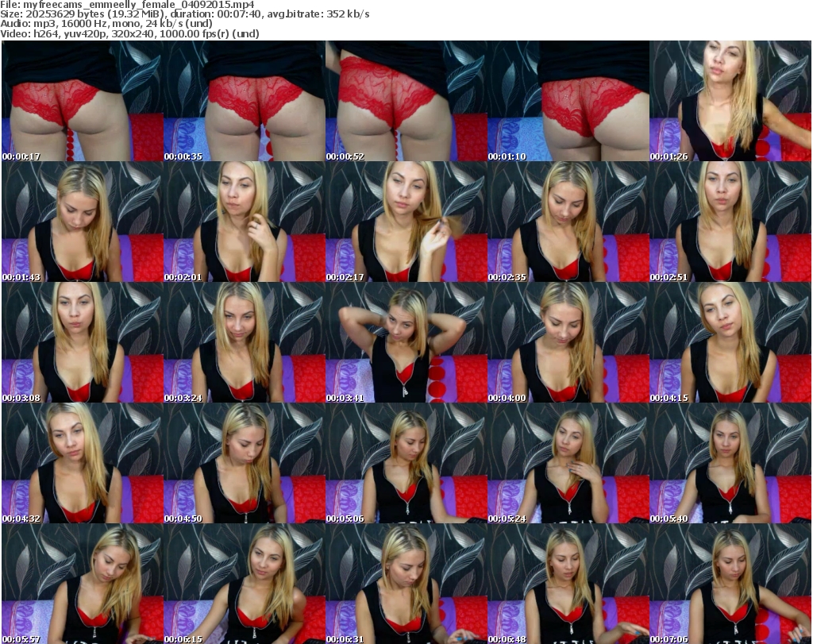Open the frame stamped 00:01:43
This screenshot has width=813, height=644.
[83, 222]
